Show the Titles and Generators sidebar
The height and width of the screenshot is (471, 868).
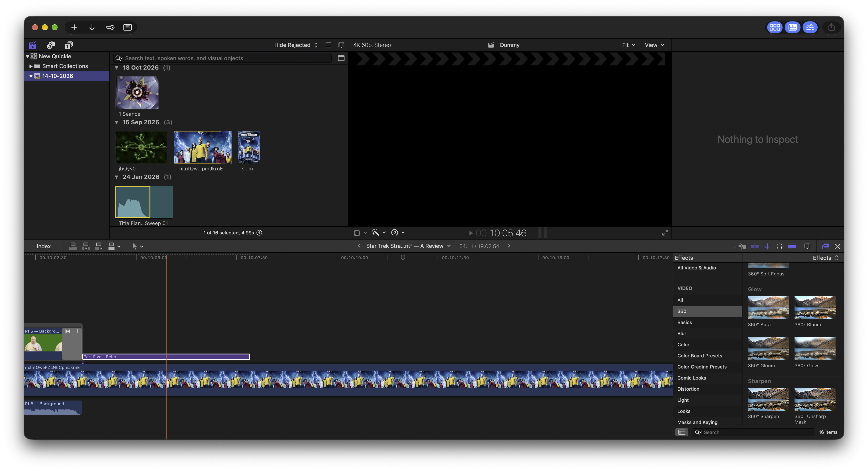pos(68,45)
